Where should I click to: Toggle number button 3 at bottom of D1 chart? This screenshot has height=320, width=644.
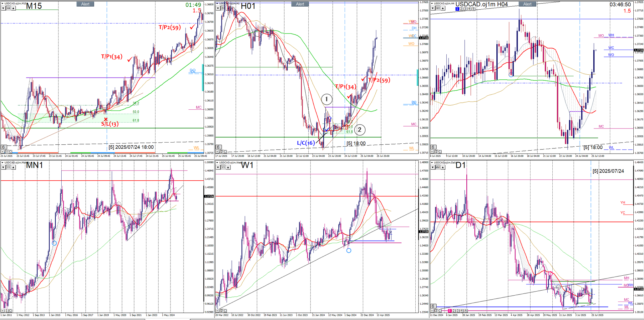(x=458, y=311)
